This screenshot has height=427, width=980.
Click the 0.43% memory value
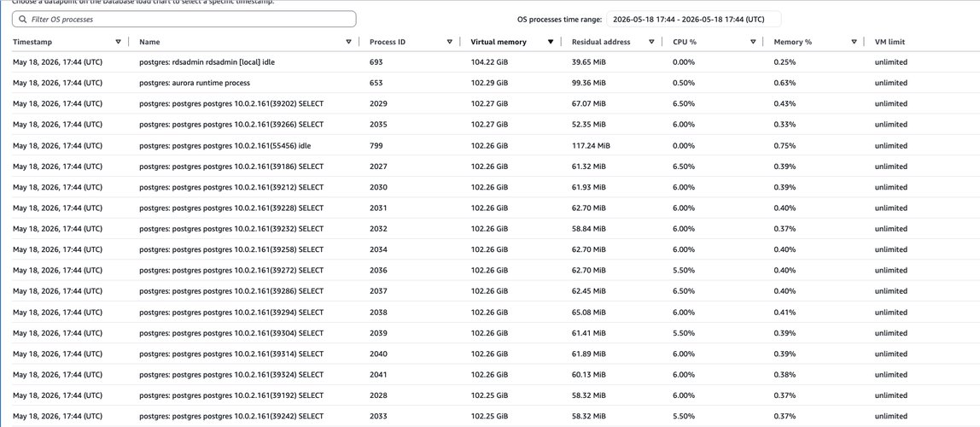[x=785, y=104]
